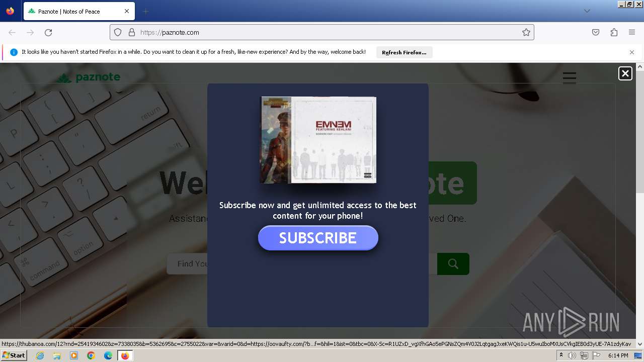The width and height of the screenshot is (644, 362).
Task: Click the Firefox logo icon in the title bar
Action: 10,11
